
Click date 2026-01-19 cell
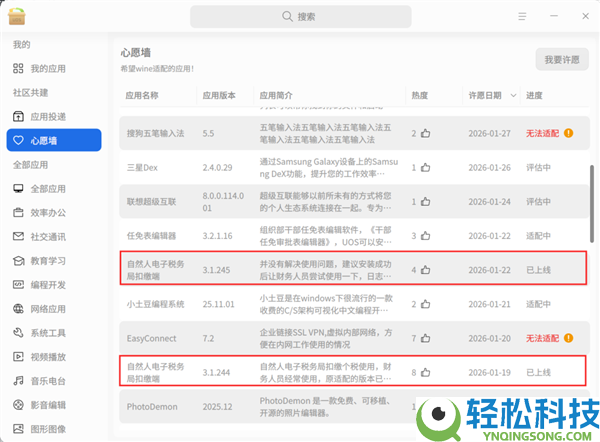pos(489,372)
